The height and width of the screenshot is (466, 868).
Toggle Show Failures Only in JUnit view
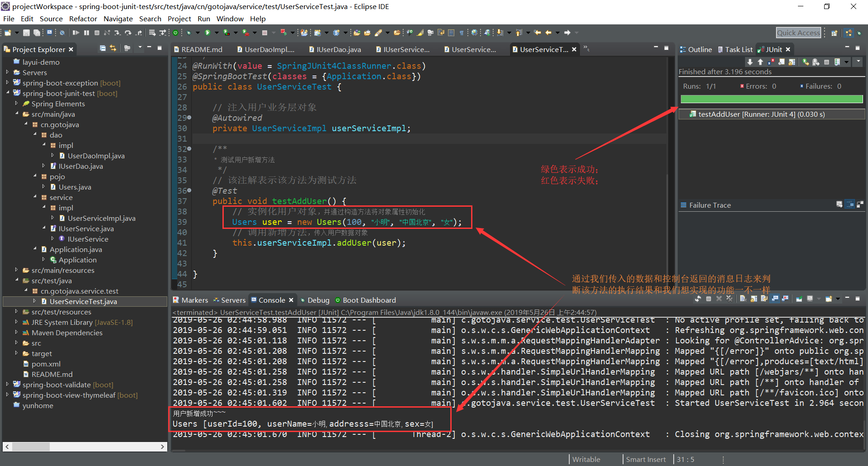[771, 62]
